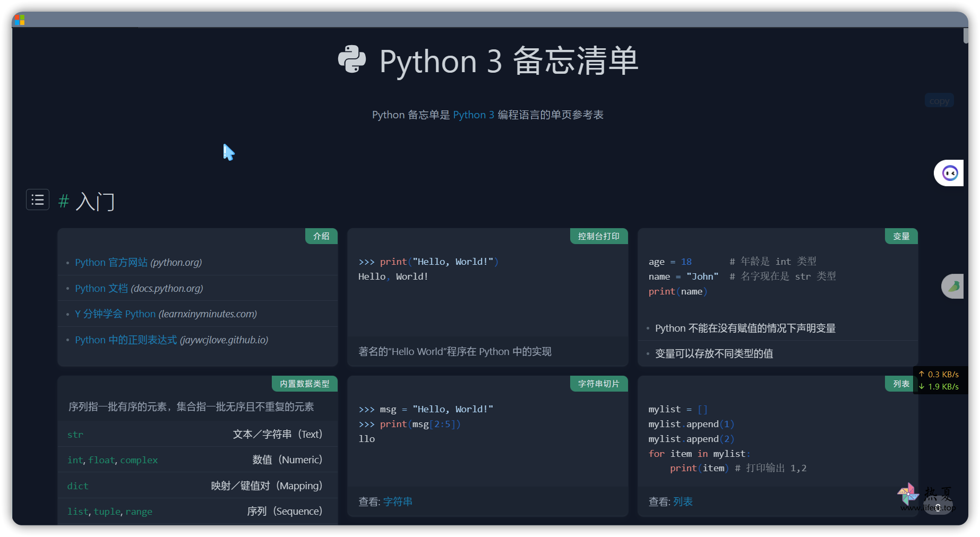Open the 字符串 see-also link

(398, 502)
